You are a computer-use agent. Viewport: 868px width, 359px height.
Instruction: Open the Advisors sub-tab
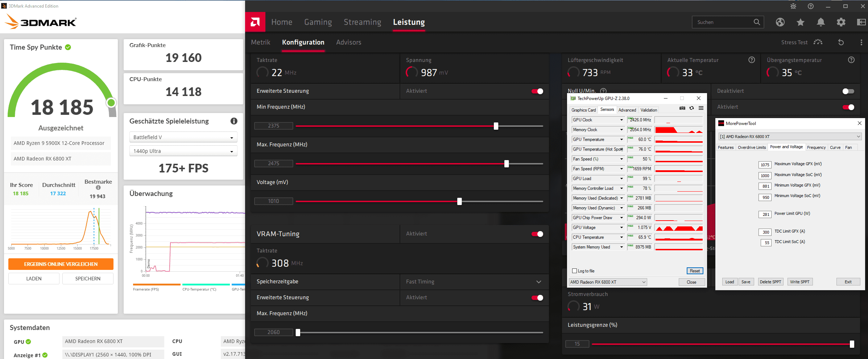pos(349,42)
